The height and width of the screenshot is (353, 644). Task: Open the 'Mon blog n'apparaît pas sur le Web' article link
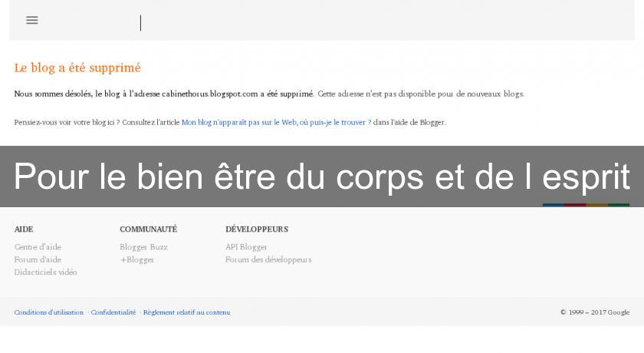tap(277, 123)
